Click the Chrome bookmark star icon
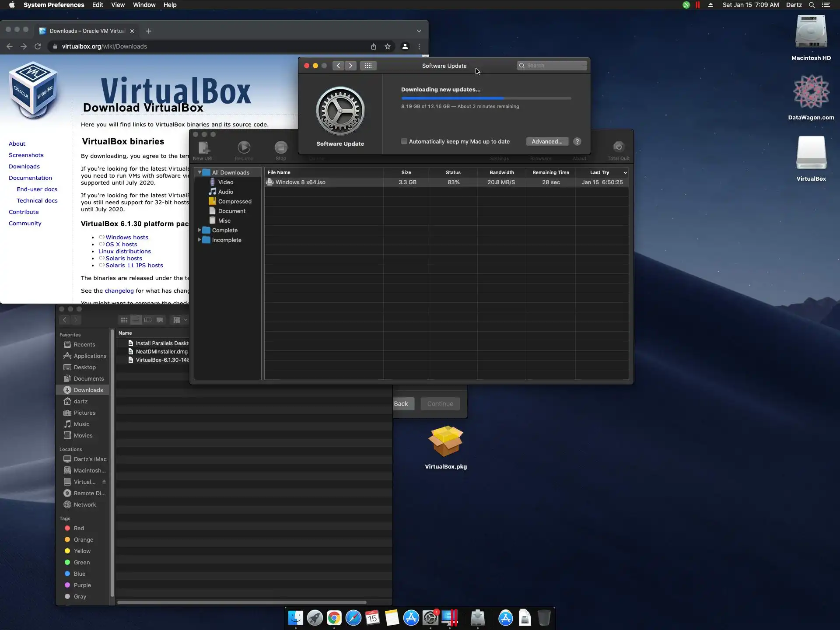 pyautogui.click(x=388, y=46)
